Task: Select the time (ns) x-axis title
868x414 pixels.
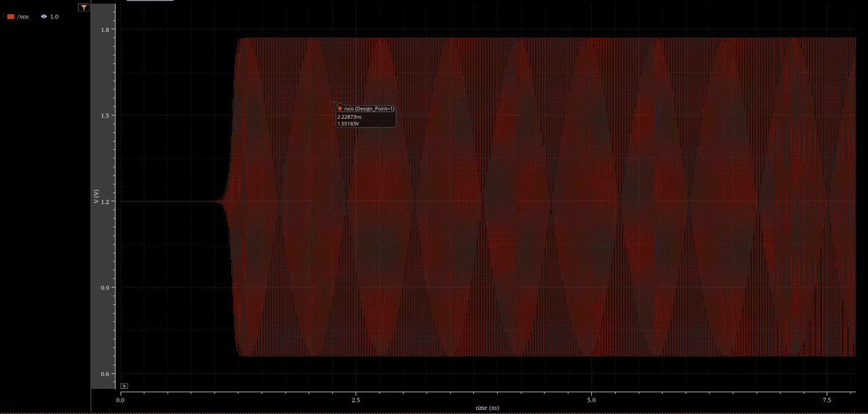Action: click(487, 408)
